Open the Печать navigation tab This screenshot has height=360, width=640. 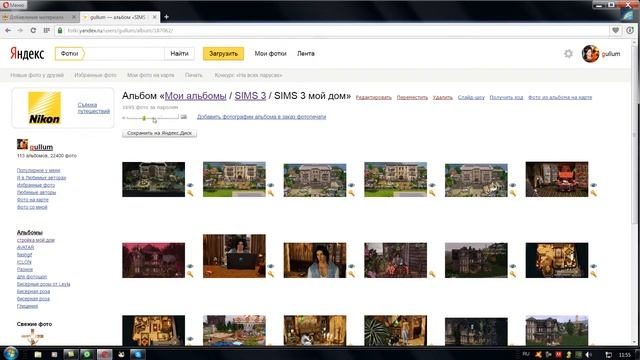[x=193, y=75]
